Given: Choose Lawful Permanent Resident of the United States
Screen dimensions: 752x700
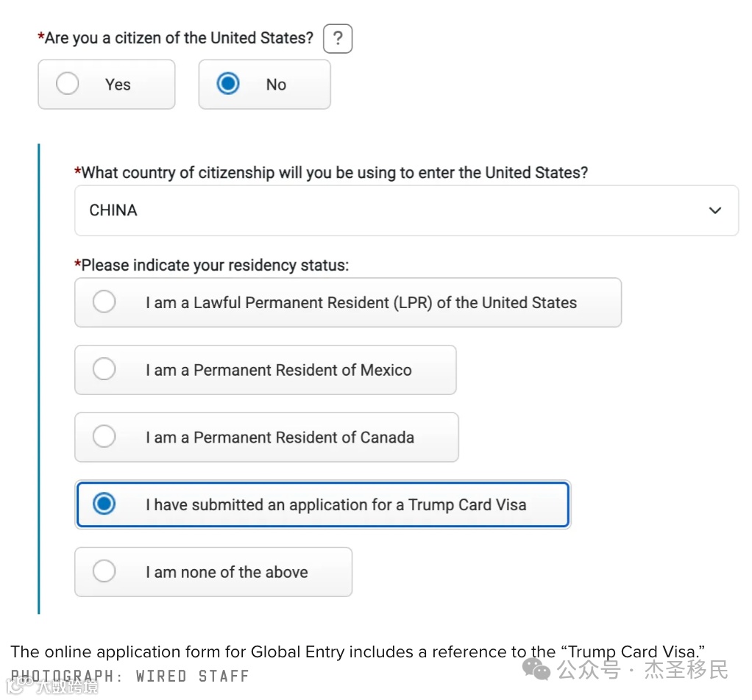Looking at the screenshot, I should (104, 302).
